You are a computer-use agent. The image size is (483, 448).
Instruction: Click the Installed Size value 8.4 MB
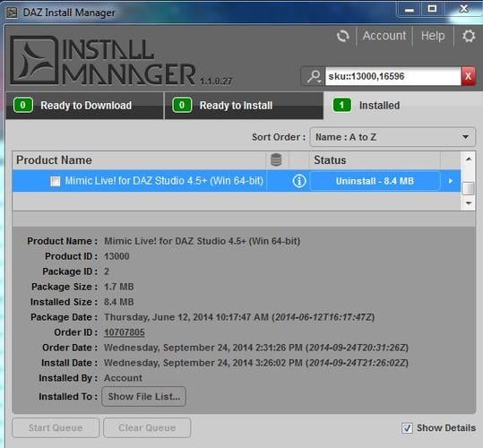[x=119, y=302]
